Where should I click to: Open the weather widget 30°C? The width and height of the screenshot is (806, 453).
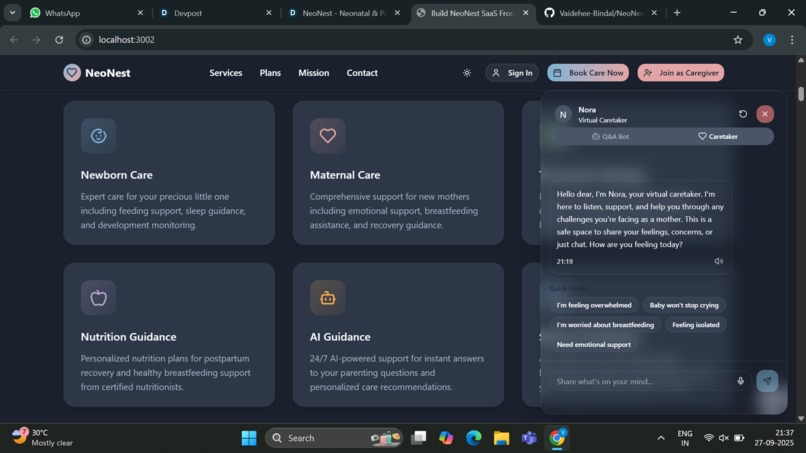point(43,438)
